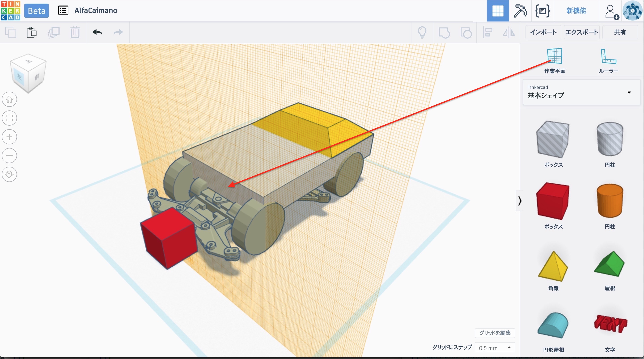Open the design list menu icon
The image size is (644, 359).
[63, 11]
